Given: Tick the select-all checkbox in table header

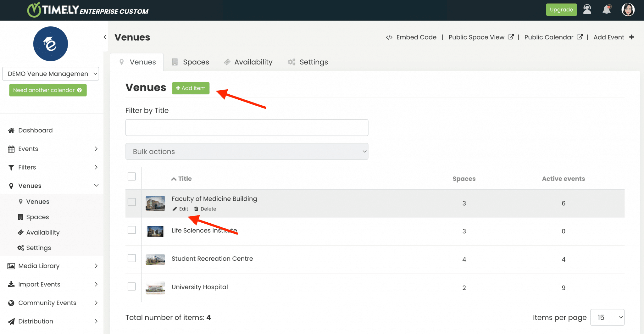Looking at the screenshot, I should (x=132, y=177).
